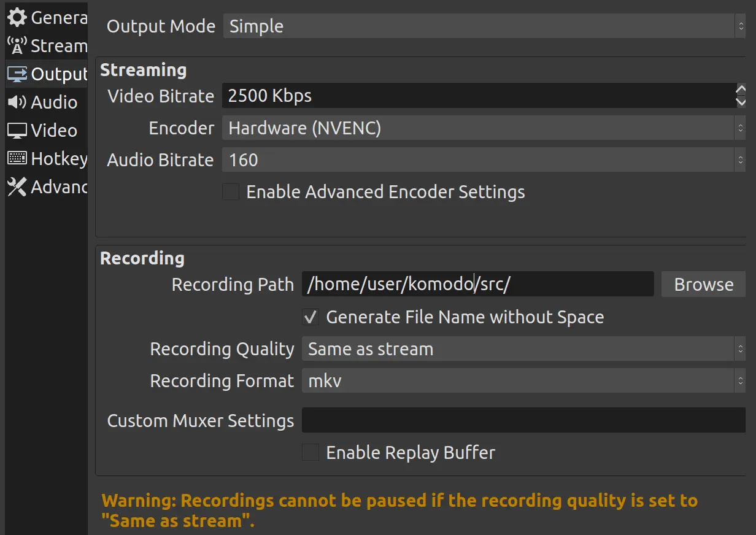Viewport: 756px width, 535px height.
Task: Click the Hotkeys keyboard icon
Action: [x=16, y=158]
